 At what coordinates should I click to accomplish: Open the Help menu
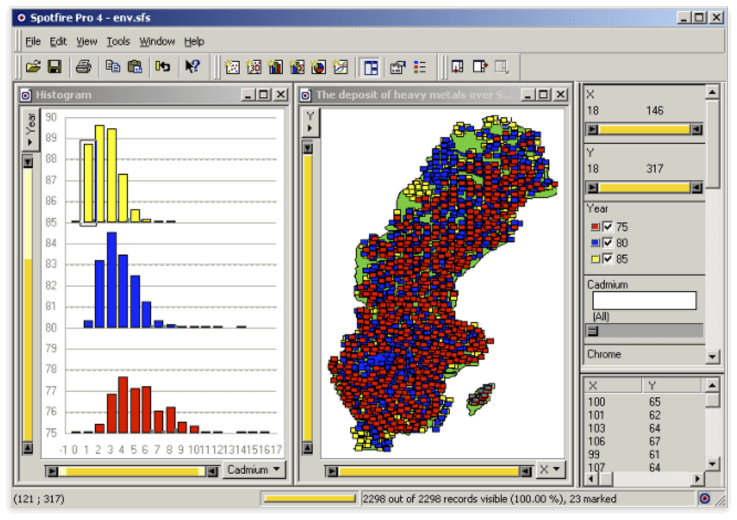(194, 41)
